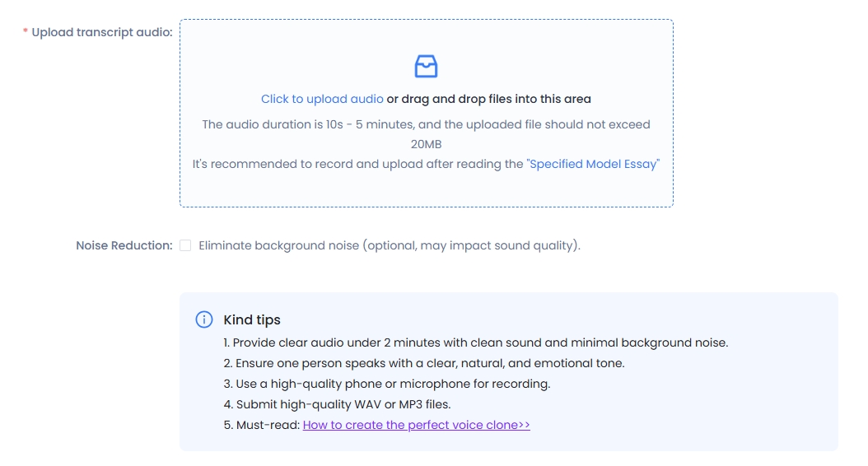Open the "Specified Model Essay" link
The height and width of the screenshot is (466, 868).
pos(593,164)
